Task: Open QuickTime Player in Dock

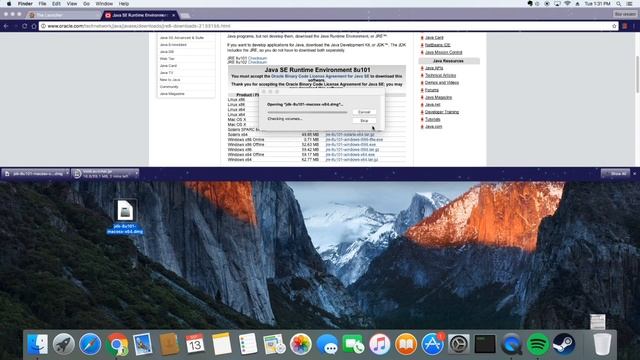Action: coord(511,344)
